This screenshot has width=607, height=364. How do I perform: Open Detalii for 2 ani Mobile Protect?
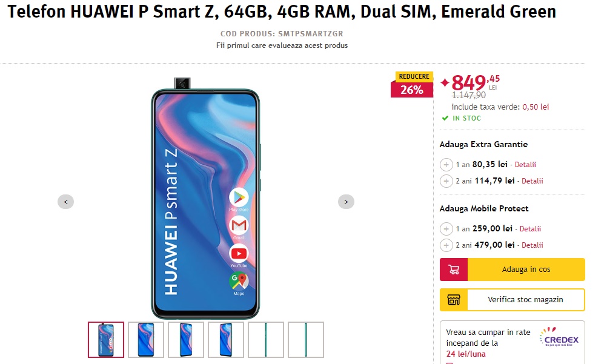tap(532, 245)
